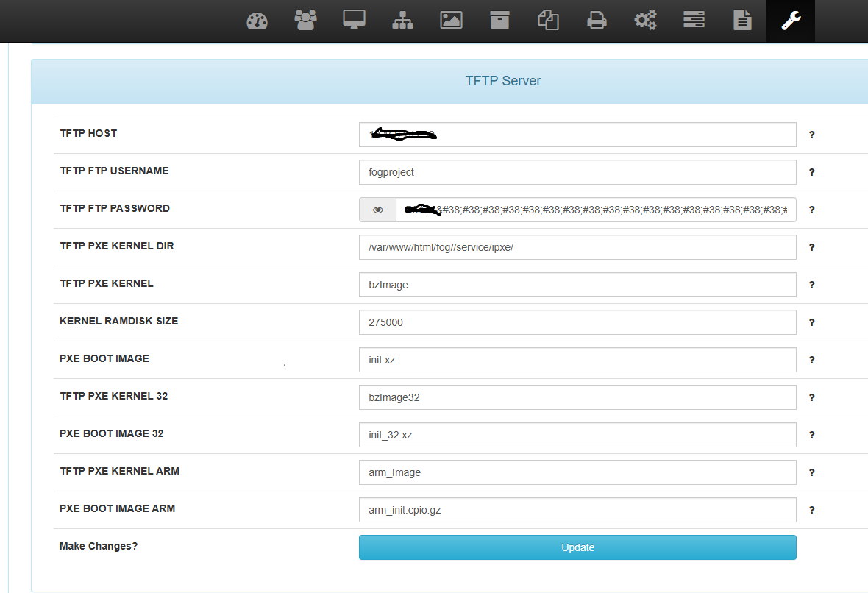The height and width of the screenshot is (593, 868).
Task: Show help for TFTP HOST
Action: [812, 135]
